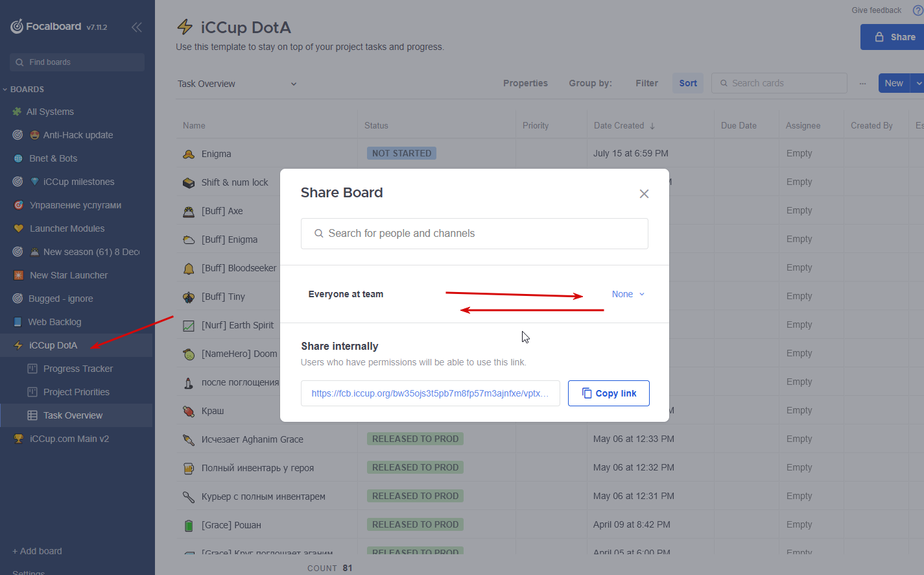Select Progress Tracker view in sidebar

(78, 369)
